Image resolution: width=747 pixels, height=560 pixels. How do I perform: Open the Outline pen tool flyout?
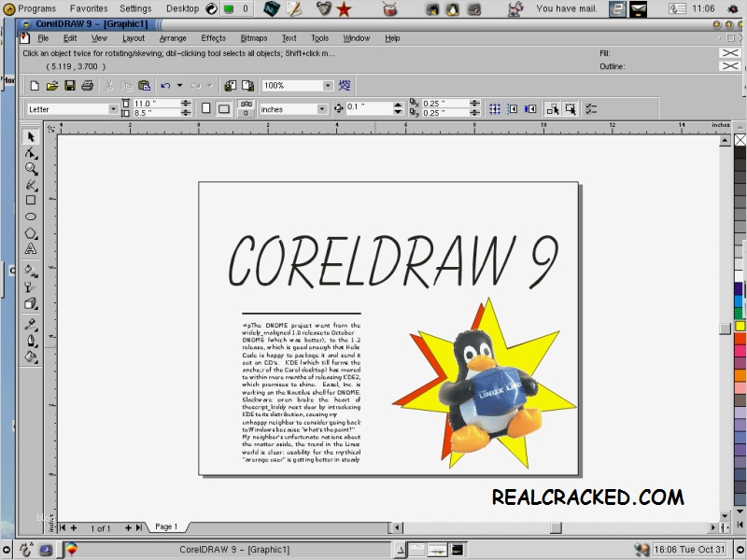coord(31,341)
